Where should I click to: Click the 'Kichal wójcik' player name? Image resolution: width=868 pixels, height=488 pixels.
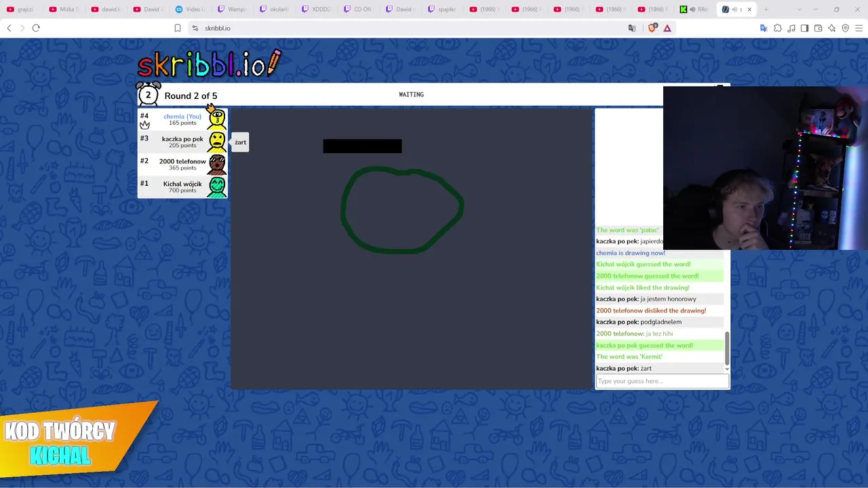[x=182, y=184]
